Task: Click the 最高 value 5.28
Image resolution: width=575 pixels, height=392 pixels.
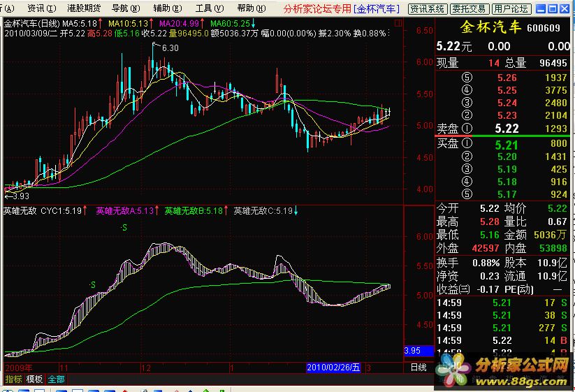Action: (490, 222)
